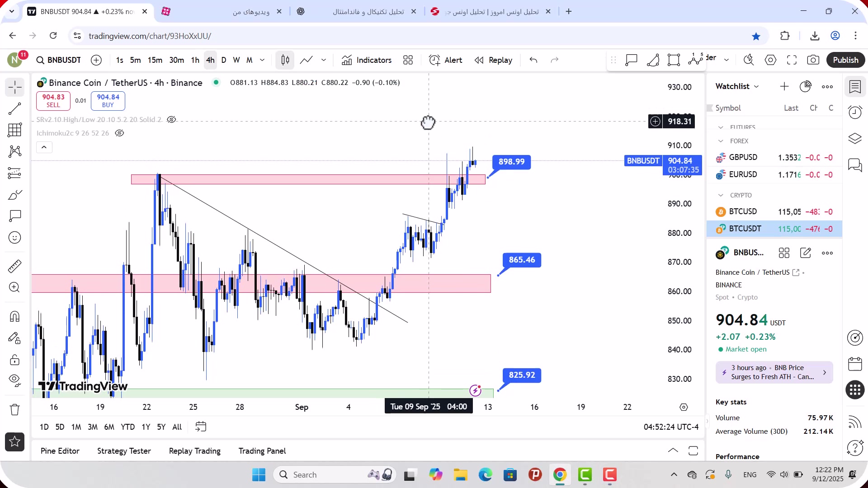The height and width of the screenshot is (488, 868).
Task: Open line style dropdown arrow
Action: 324,60
